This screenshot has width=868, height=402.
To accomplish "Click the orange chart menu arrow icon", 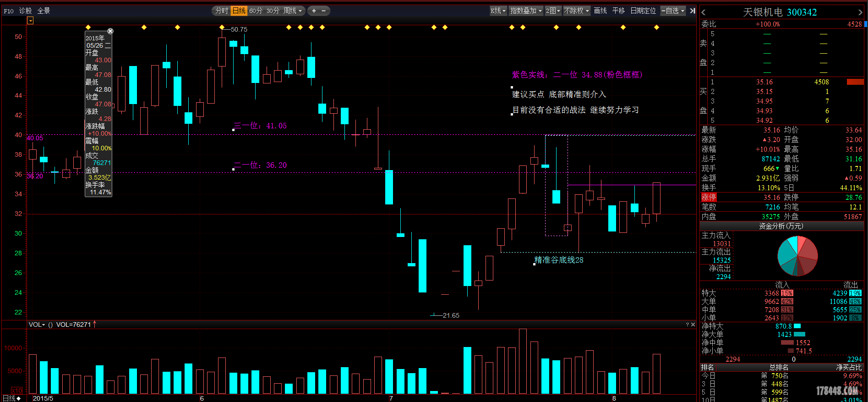I will coord(30,21).
